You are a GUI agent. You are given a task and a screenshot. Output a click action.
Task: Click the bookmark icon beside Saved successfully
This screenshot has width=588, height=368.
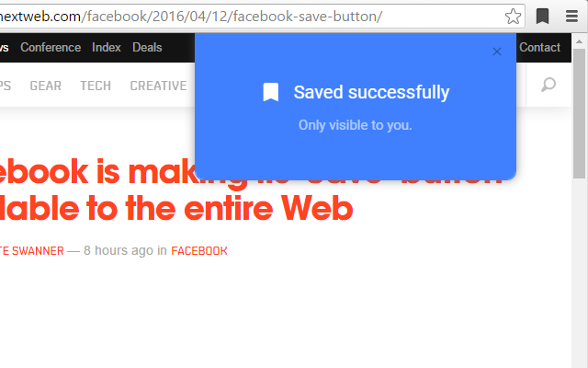coord(271,92)
